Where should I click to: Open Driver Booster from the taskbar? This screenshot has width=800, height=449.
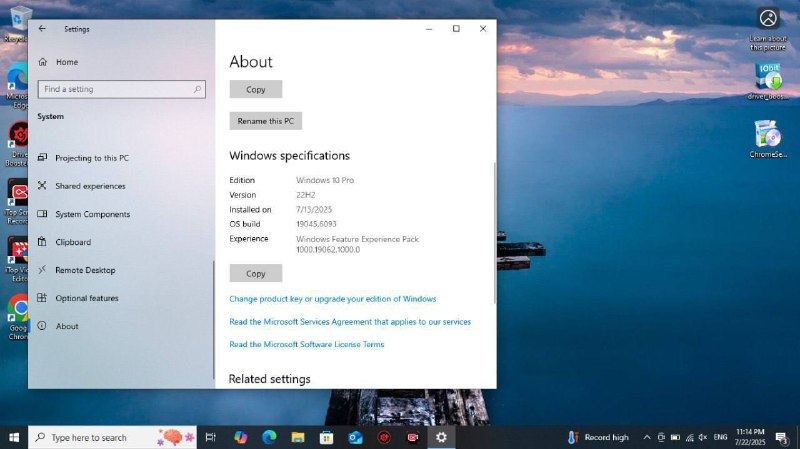pyautogui.click(x=384, y=437)
